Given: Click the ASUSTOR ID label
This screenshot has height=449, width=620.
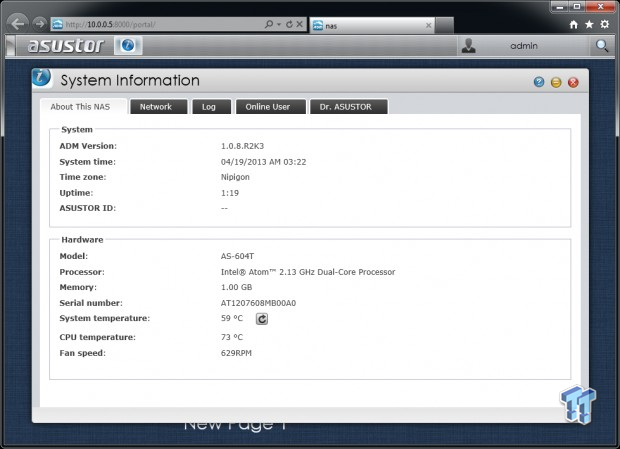Looking at the screenshot, I should tap(87, 208).
